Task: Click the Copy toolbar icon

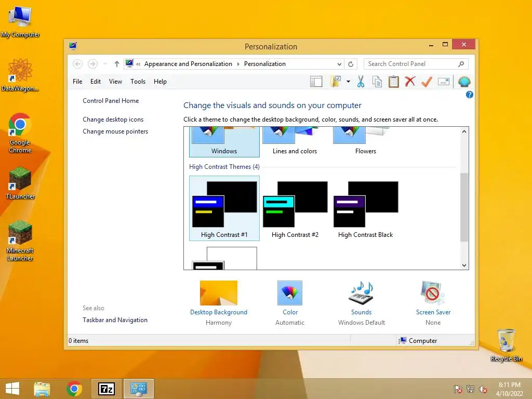Action: point(377,82)
